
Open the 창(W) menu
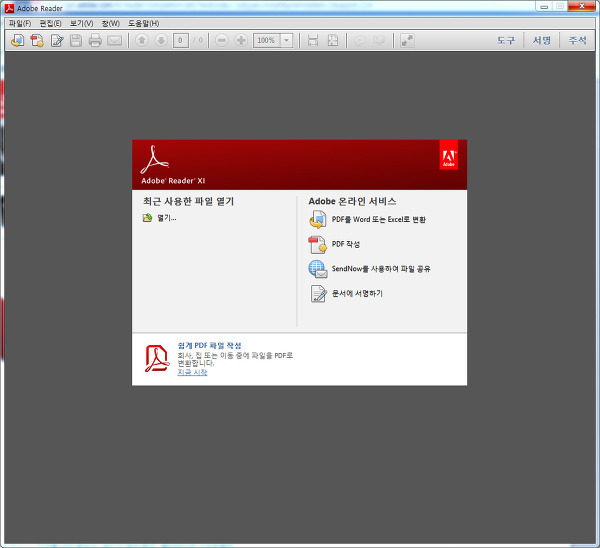tap(111, 23)
